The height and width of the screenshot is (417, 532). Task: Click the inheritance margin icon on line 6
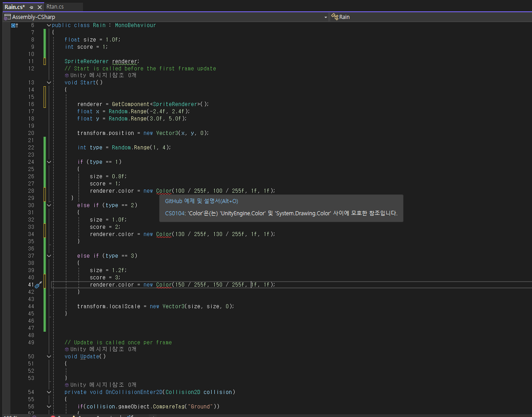pyautogui.click(x=14, y=25)
